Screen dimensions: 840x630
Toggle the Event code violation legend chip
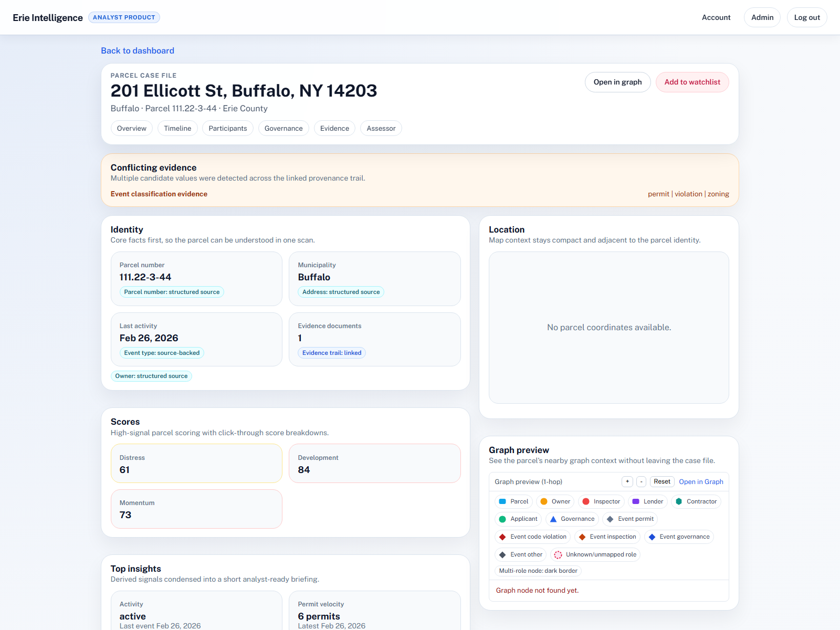coord(532,537)
